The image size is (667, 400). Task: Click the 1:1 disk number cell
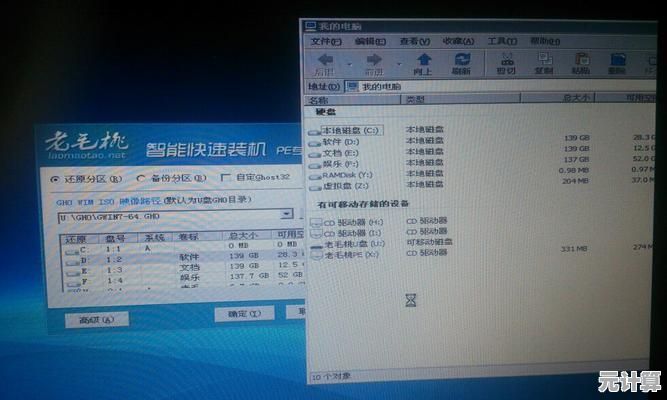(114, 249)
